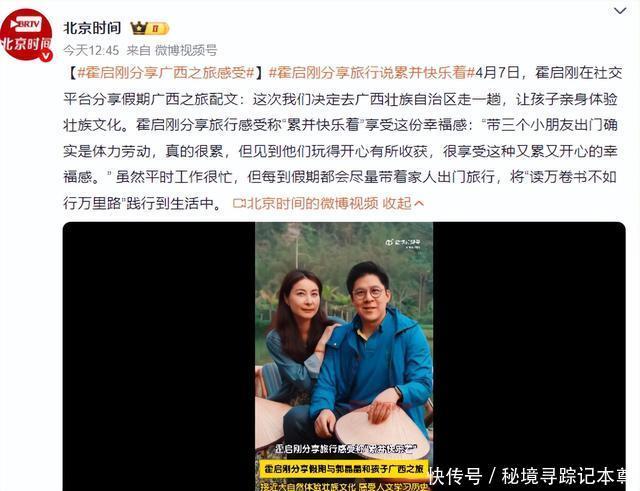This screenshot has width=640, height=491.
Task: Click the 收起 collapse text
Action: tap(397, 203)
